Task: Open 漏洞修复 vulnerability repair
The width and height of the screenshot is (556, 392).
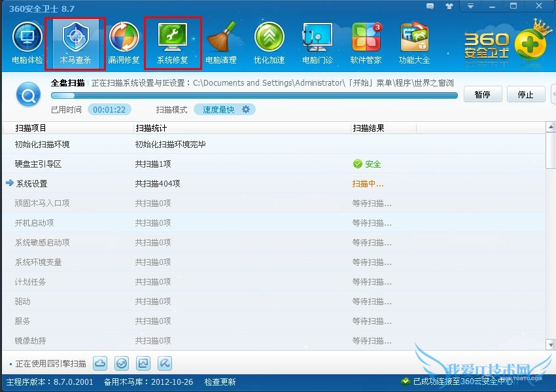Action: click(124, 39)
